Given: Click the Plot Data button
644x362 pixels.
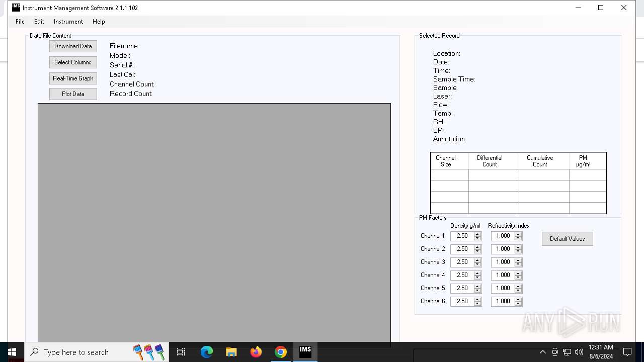Looking at the screenshot, I should coord(73,94).
